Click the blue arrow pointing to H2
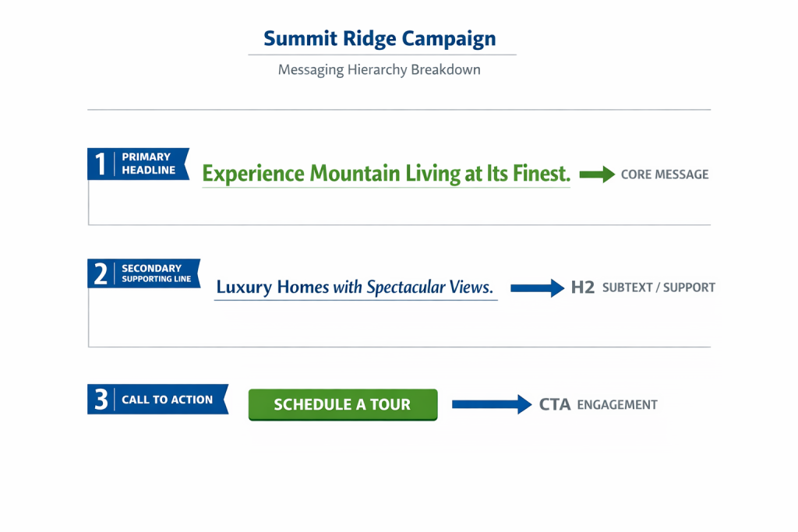Image resolution: width=798 pixels, height=532 pixels. click(x=537, y=288)
